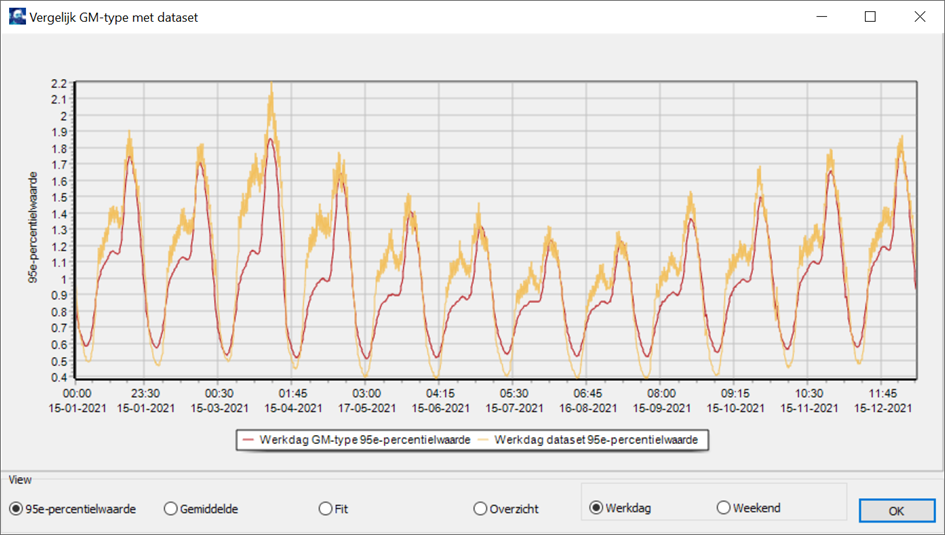Switch the view to Gemiddelde
Screen dimensions: 945x535
tap(170, 509)
